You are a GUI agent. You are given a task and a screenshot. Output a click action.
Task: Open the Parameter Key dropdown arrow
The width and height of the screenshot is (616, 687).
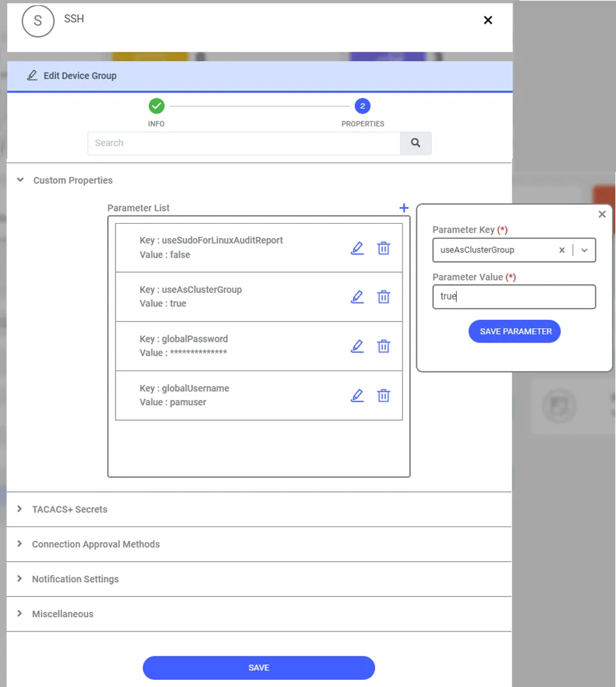(x=584, y=250)
